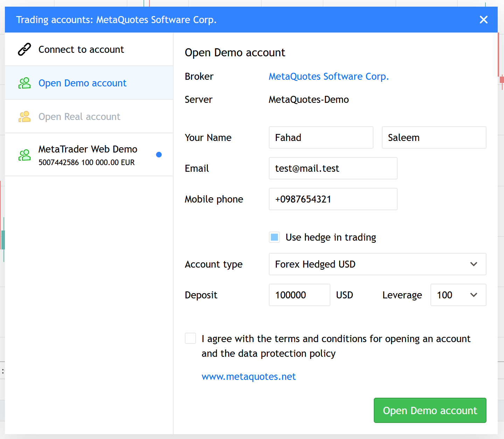The image size is (504, 439).
Task: Open the Leverage dropdown
Action: (458, 295)
